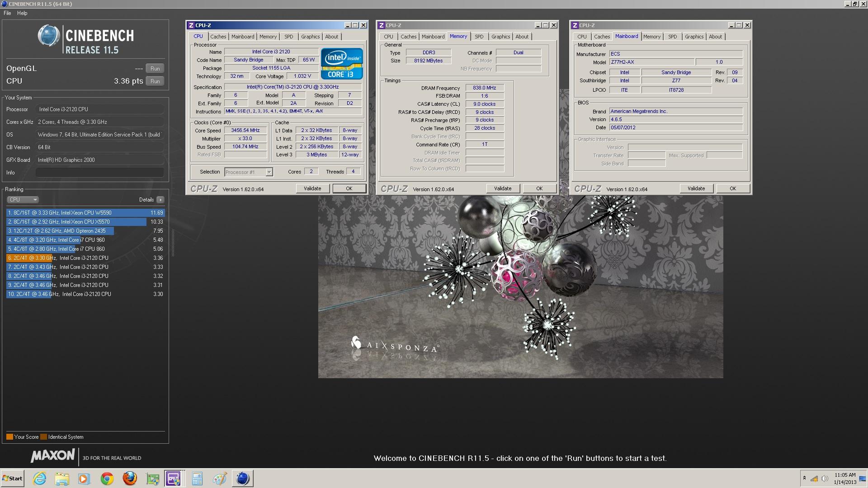Open About tab in Memory CPU-Z window
This screenshot has height=488, width=868.
(x=522, y=37)
